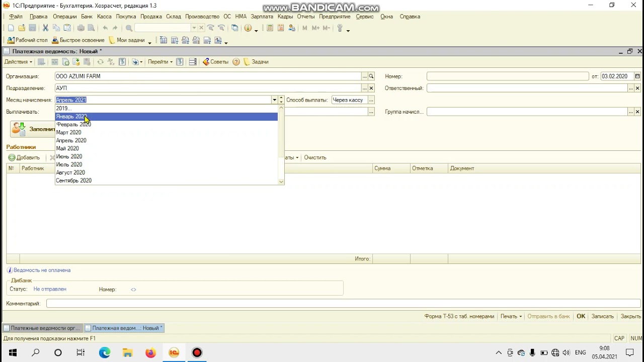Collapse the Месяц начисления dropdown arrow
The image size is (644, 362).
(x=274, y=100)
